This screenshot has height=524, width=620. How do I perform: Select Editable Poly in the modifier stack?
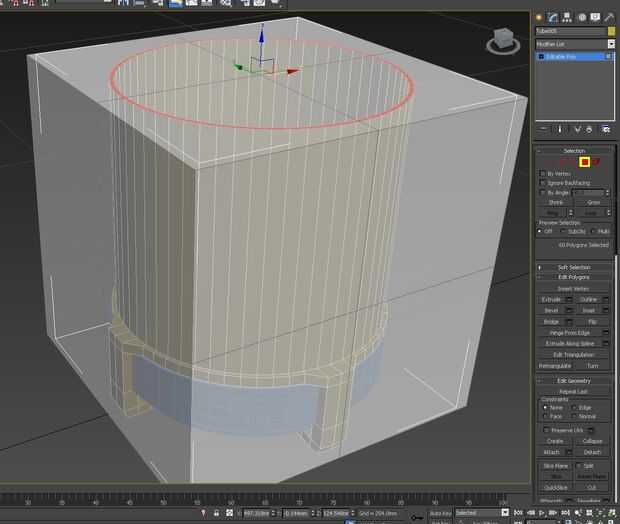tap(565, 57)
